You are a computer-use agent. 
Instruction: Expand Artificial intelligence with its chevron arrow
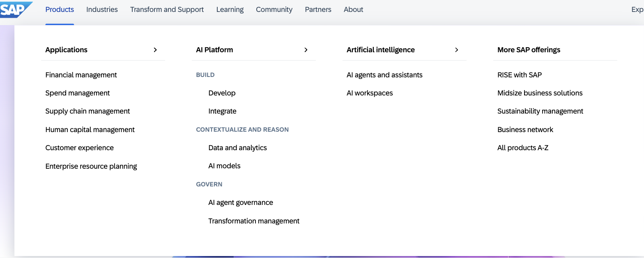coord(457,50)
